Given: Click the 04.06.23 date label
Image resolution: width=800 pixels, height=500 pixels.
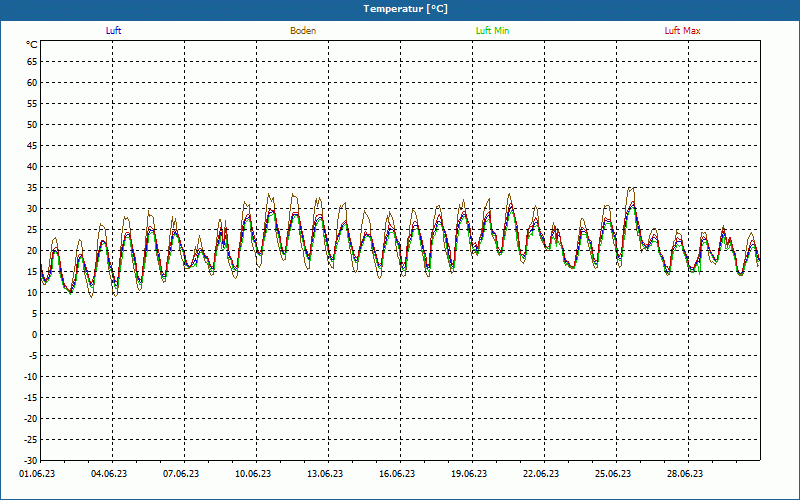Looking at the screenshot, I should 109,474.
